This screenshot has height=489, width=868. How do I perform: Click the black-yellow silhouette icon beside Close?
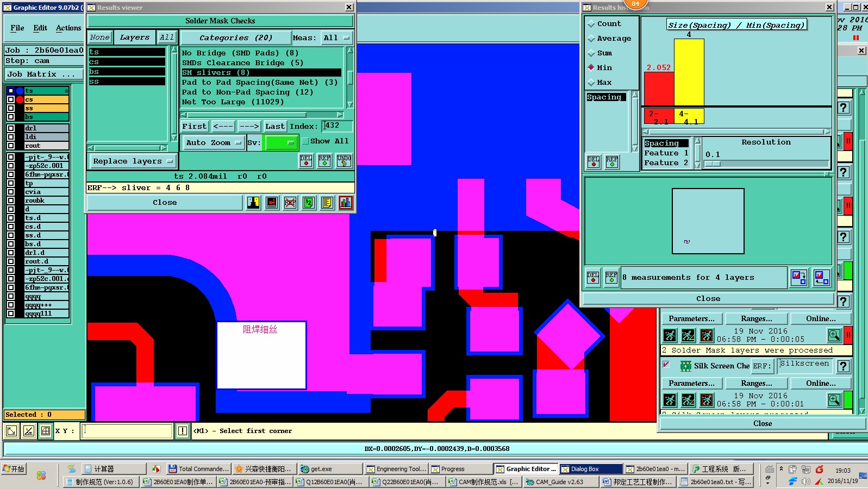tap(253, 203)
